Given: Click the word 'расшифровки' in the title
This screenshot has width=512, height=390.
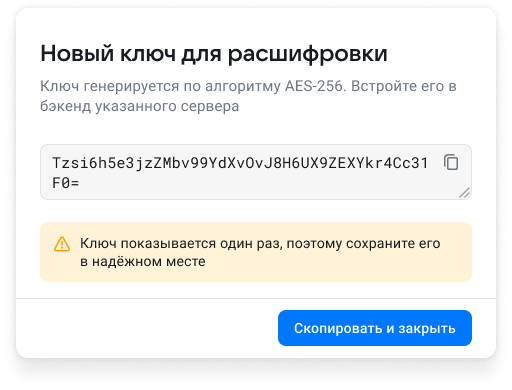Looking at the screenshot, I should click(x=308, y=54).
